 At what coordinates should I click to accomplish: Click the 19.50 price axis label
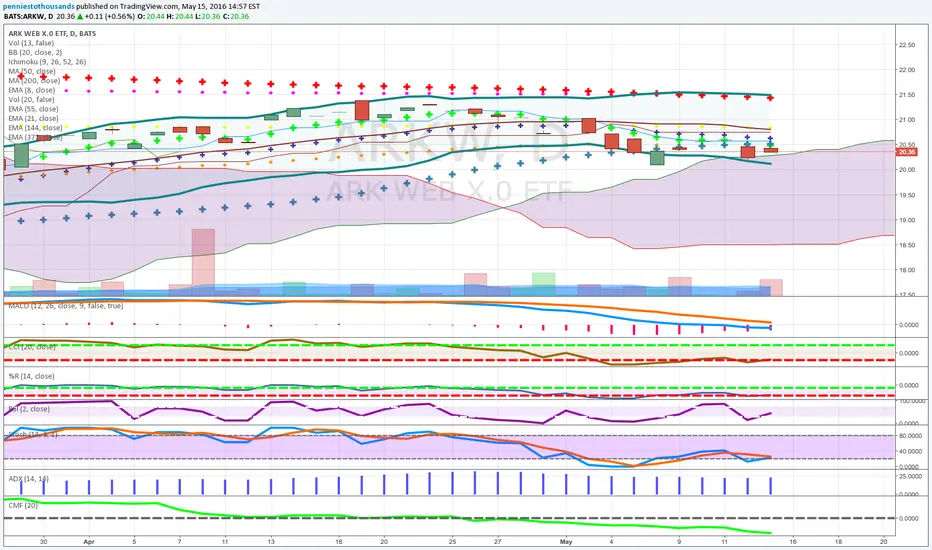[x=907, y=195]
